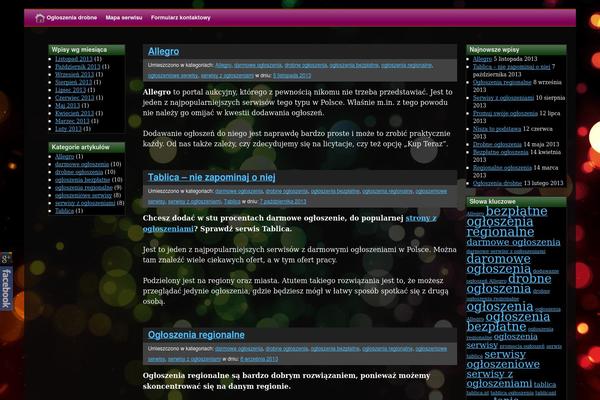Image resolution: width=600 pixels, height=400 pixels.
Task: Open Promuj swoje ogłoszenia recent entry
Action: 505,113
